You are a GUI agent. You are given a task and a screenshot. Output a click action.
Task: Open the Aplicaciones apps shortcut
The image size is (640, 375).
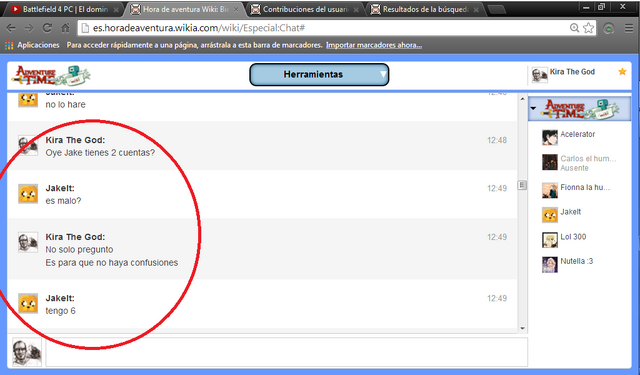point(32,45)
